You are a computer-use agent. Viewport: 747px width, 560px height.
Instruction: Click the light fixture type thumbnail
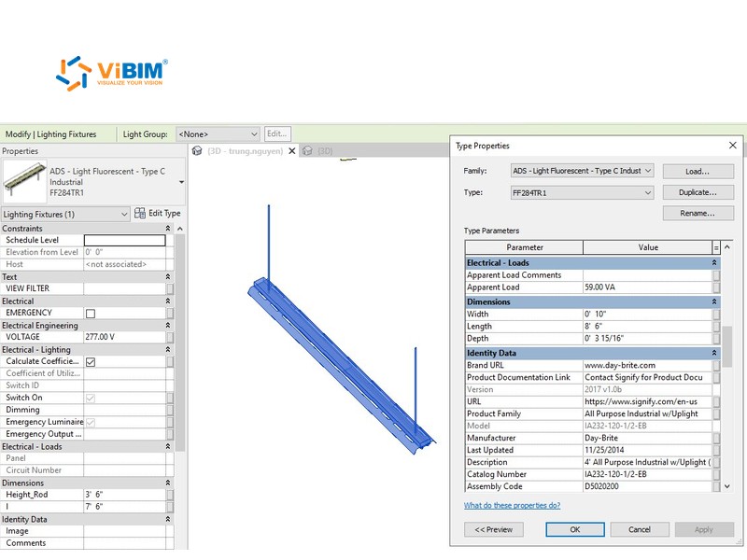click(x=24, y=182)
